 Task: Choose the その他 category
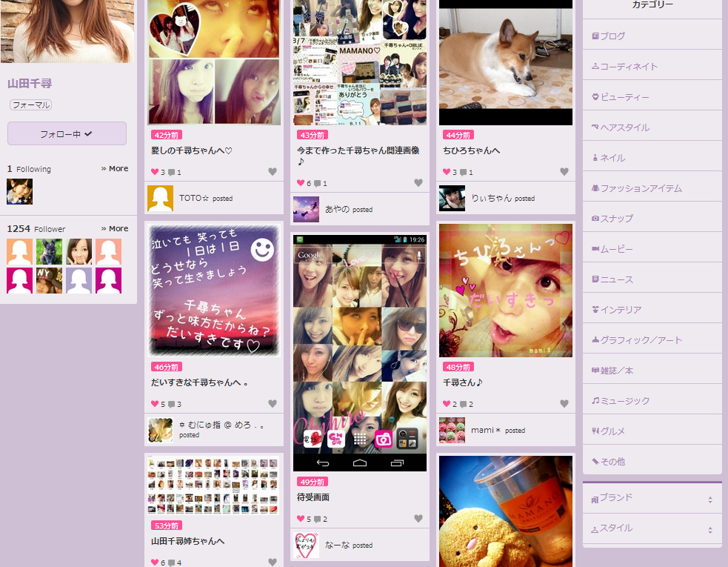(652, 462)
